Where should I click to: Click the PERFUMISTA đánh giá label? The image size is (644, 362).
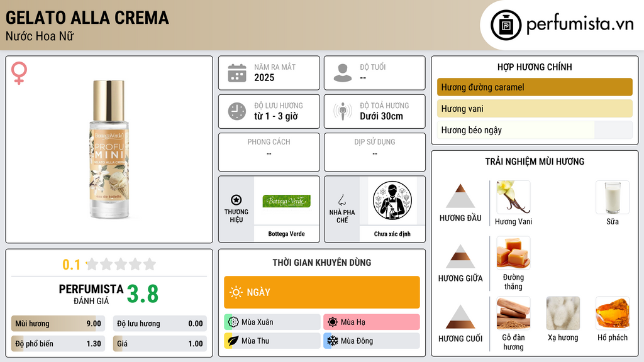91,294
